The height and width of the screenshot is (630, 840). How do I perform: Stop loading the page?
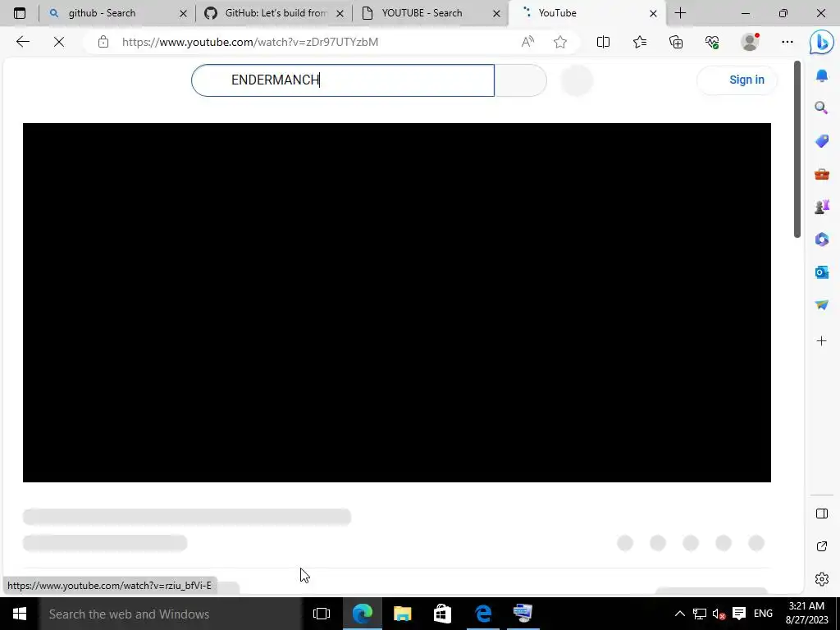click(59, 42)
